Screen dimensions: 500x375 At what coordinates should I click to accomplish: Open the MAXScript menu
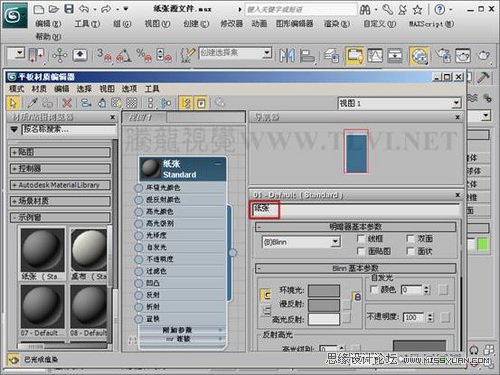[x=431, y=24]
